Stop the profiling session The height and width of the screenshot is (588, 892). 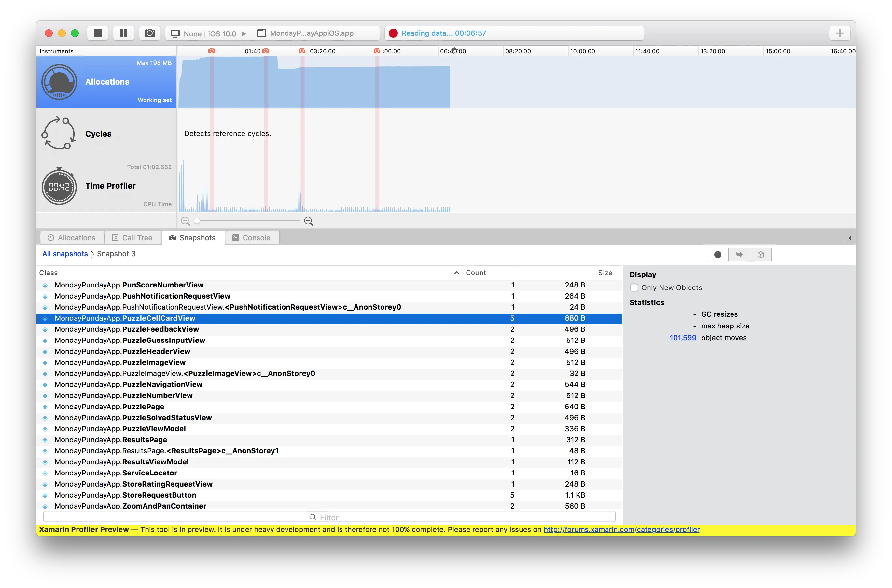pos(98,33)
